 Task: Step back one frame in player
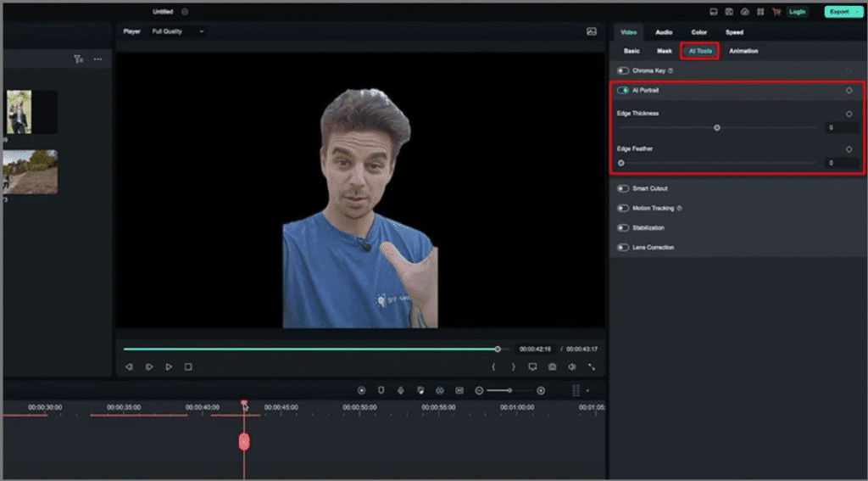point(129,366)
